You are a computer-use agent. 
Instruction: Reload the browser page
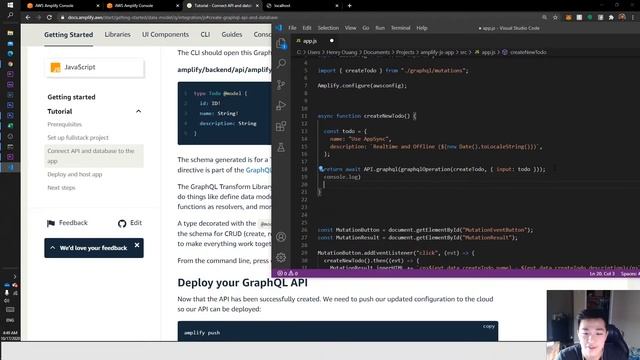click(x=49, y=18)
